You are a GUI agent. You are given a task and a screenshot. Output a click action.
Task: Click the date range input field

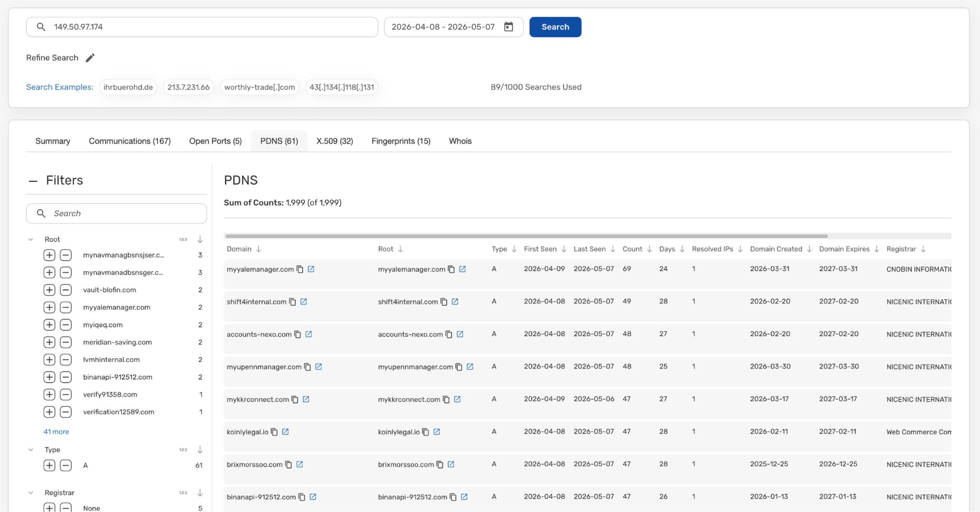point(454,27)
